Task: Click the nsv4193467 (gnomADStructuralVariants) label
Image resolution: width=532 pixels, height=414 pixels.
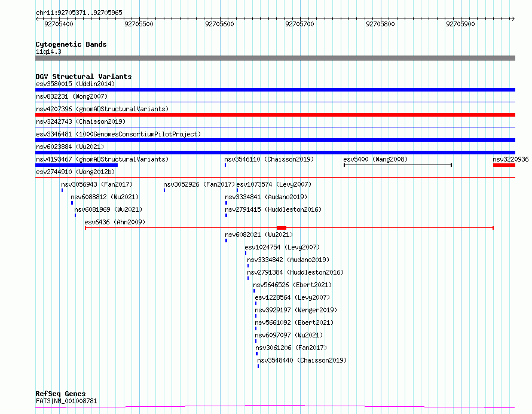Action: pyautogui.click(x=102, y=159)
